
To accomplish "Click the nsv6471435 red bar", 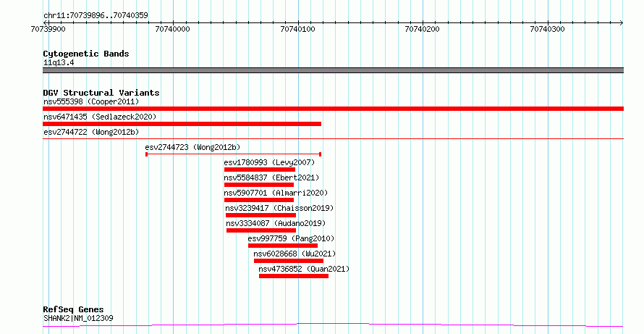I will click(x=182, y=124).
